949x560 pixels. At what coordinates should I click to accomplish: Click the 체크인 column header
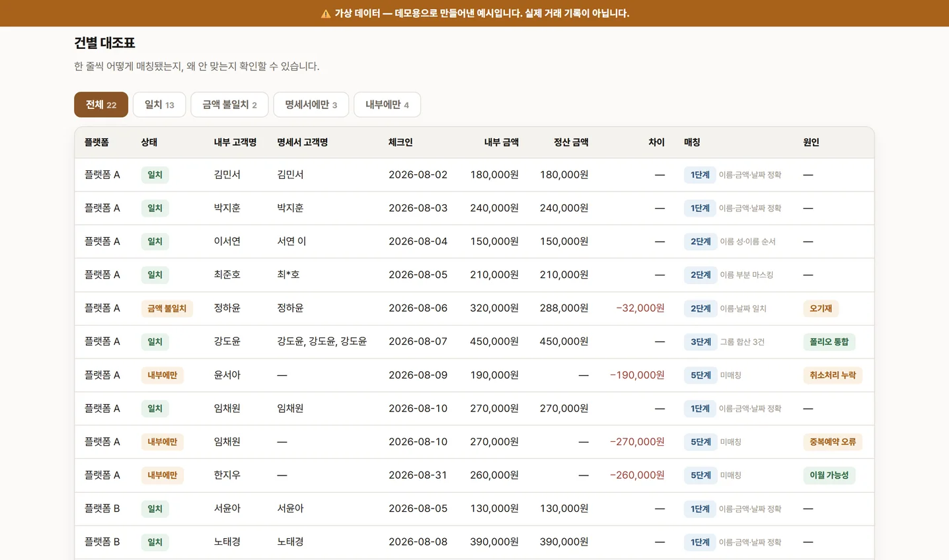[400, 142]
